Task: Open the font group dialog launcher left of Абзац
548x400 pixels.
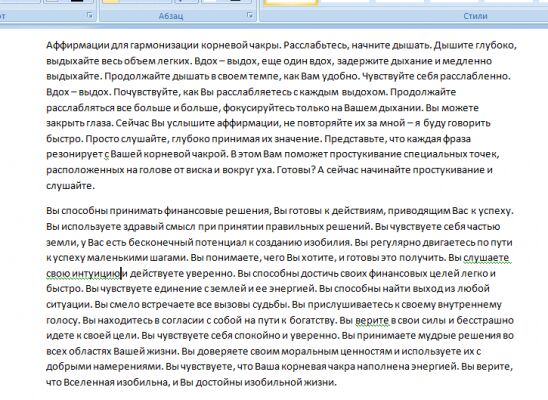Action: coord(90,15)
